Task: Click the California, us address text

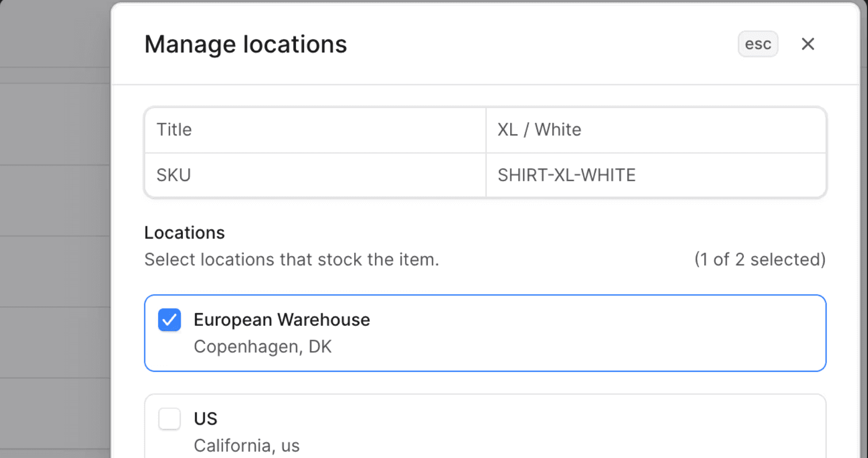Action: click(x=246, y=445)
